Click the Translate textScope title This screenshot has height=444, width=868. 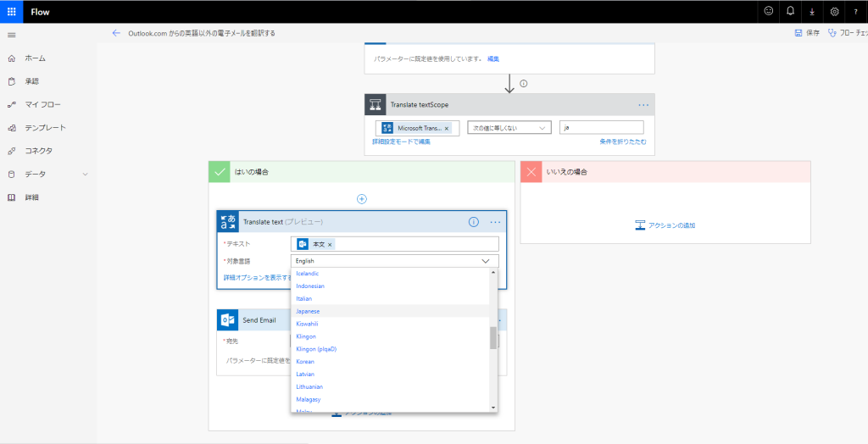(x=420, y=104)
